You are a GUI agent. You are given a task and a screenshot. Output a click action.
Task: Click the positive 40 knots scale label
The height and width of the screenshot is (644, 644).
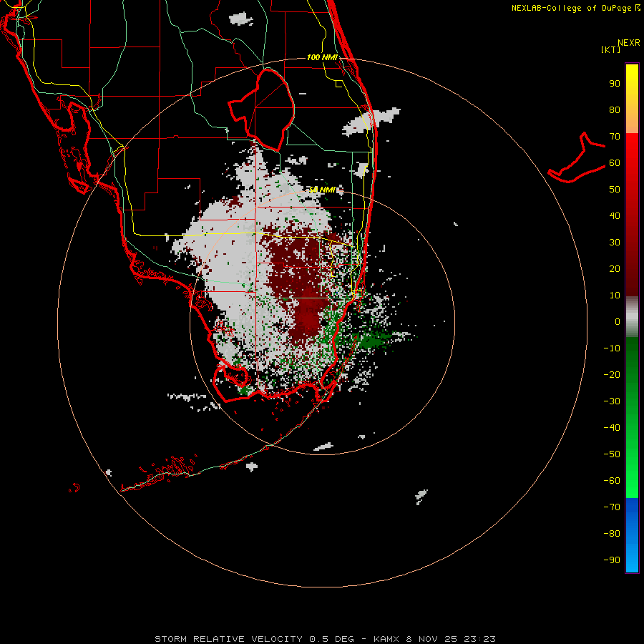pos(615,215)
